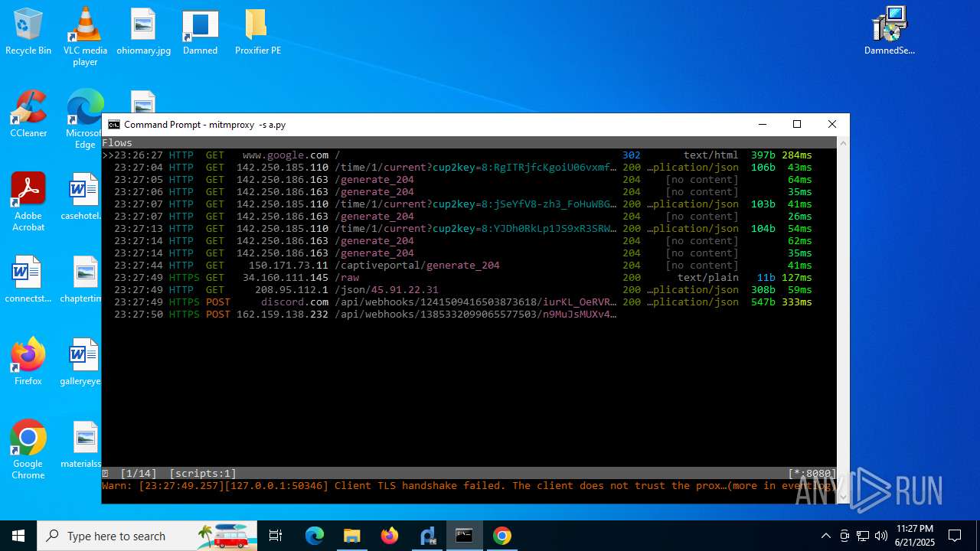The width and height of the screenshot is (980, 551).
Task: Click the taskbar search box
Action: tap(147, 536)
